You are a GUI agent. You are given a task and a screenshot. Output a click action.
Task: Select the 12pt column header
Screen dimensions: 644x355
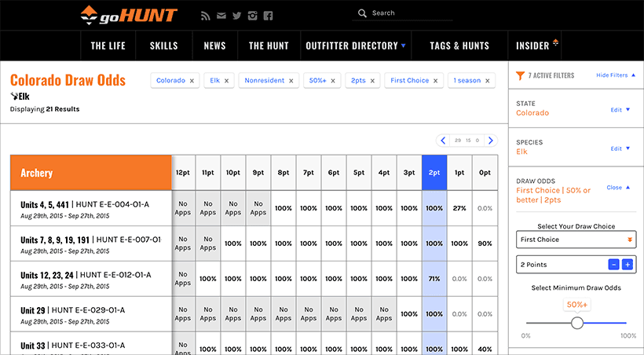(x=183, y=173)
